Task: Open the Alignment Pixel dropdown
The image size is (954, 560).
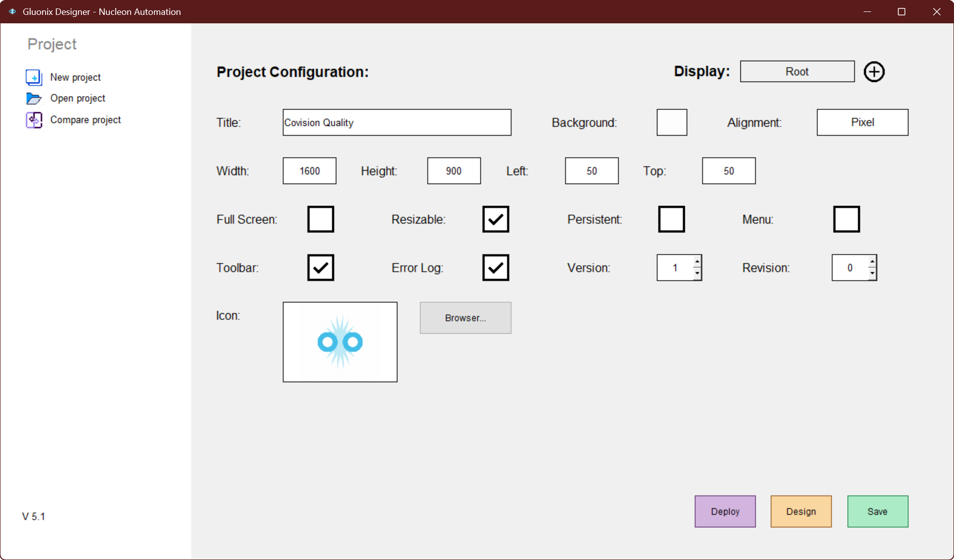Action: (862, 122)
